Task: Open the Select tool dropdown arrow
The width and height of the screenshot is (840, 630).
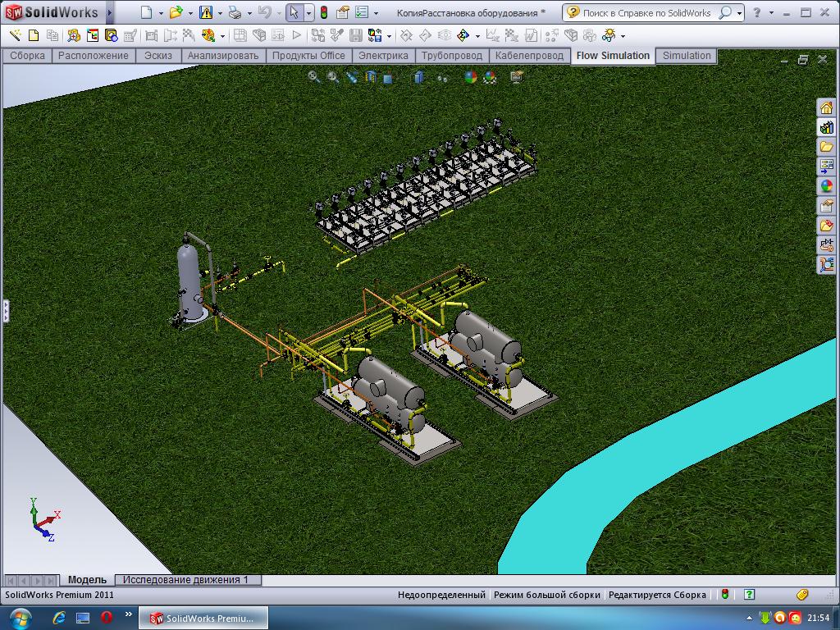Action: 308,13
